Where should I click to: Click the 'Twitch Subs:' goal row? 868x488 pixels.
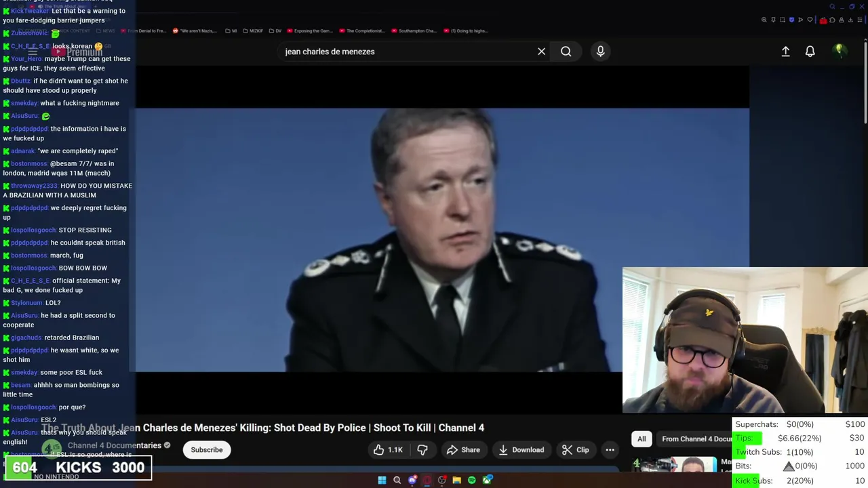tap(800, 452)
